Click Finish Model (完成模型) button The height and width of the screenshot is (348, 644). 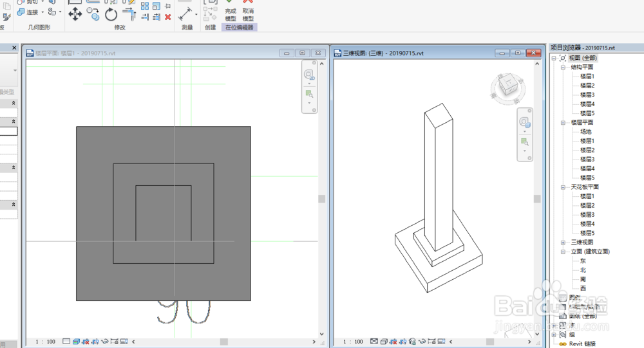click(x=231, y=12)
